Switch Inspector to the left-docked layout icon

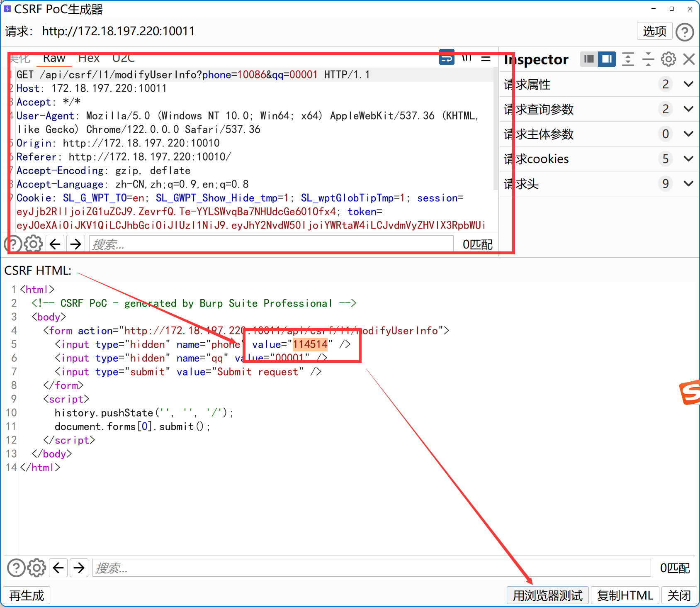coord(589,59)
